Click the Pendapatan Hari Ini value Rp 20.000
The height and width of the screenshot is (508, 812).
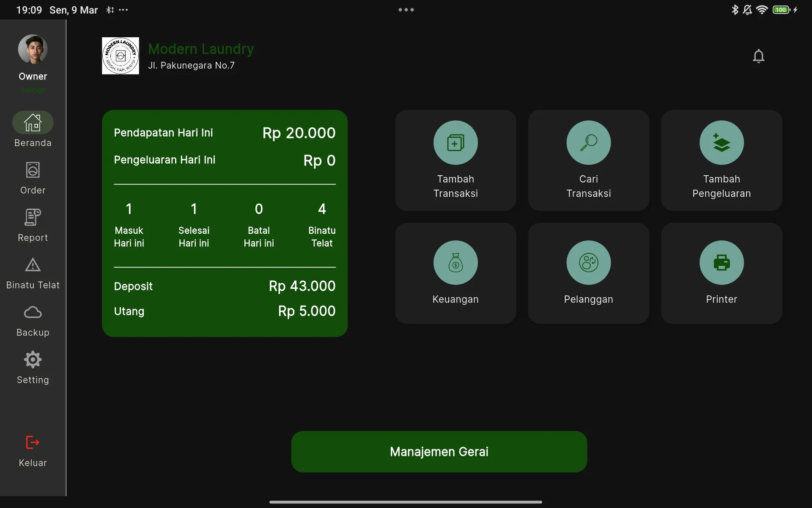[299, 133]
